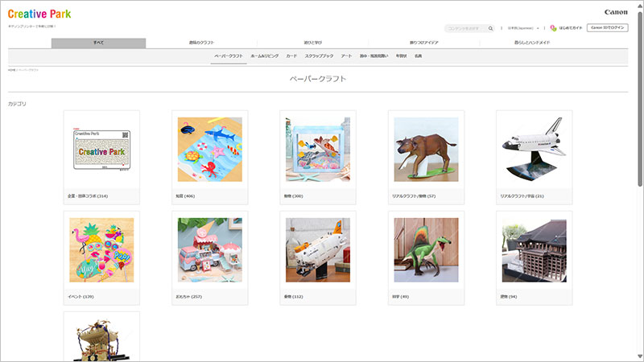Click the Canon logo
644x362 pixels.
616,12
